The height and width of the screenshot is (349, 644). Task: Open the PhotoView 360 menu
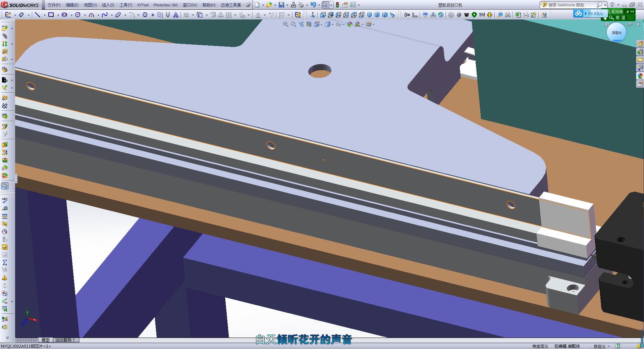[x=165, y=5]
